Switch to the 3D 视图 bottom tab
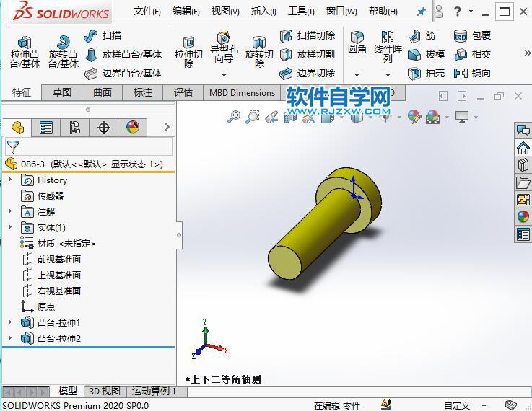 (105, 392)
